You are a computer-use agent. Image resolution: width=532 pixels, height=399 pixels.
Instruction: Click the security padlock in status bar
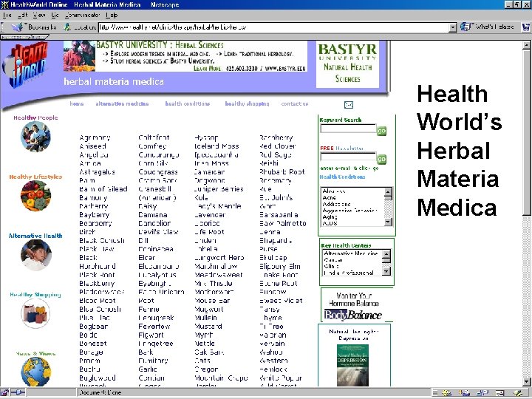pyautogui.click(x=4, y=393)
